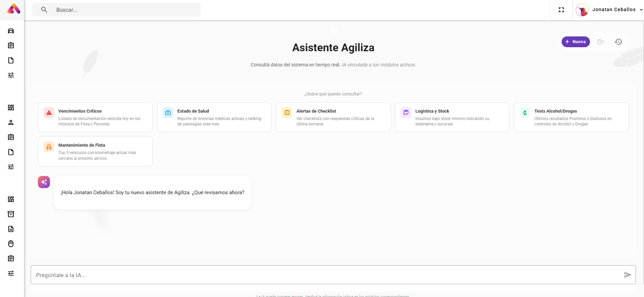Pick the Logística y Stock suggestion card
Viewport: 644px width, 297px height.
point(452,117)
